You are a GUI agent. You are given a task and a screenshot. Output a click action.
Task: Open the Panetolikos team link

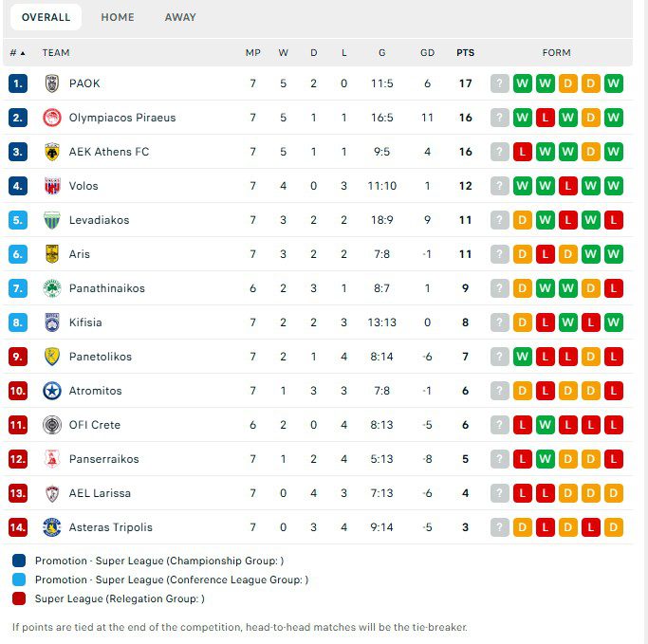tap(100, 357)
